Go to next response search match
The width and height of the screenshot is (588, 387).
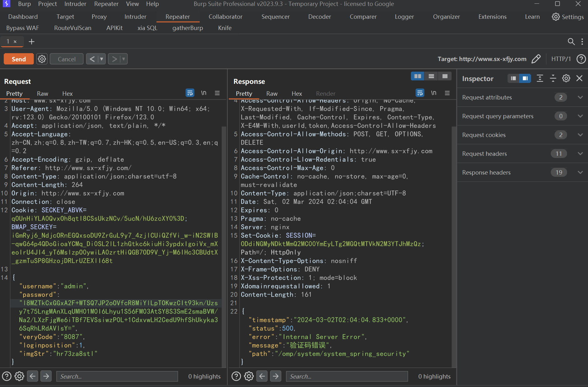coord(276,376)
